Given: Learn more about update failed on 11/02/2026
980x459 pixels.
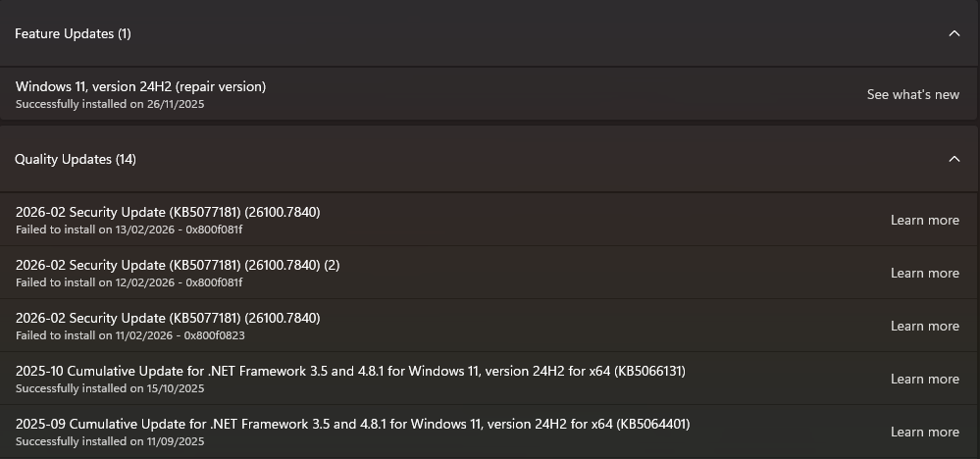Looking at the screenshot, I should point(924,326).
